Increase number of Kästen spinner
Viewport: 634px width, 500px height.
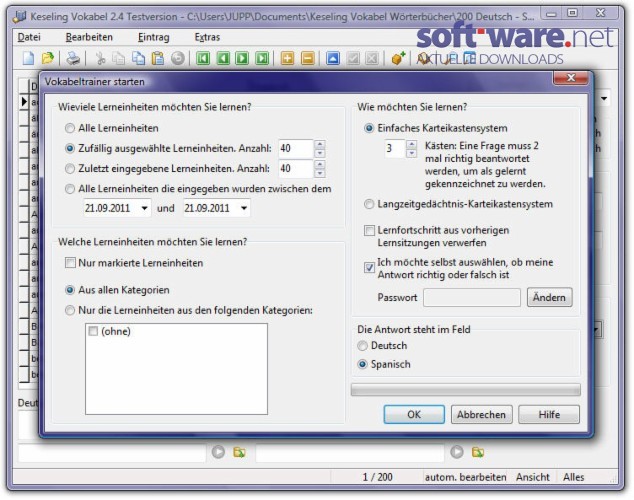[x=411, y=144]
